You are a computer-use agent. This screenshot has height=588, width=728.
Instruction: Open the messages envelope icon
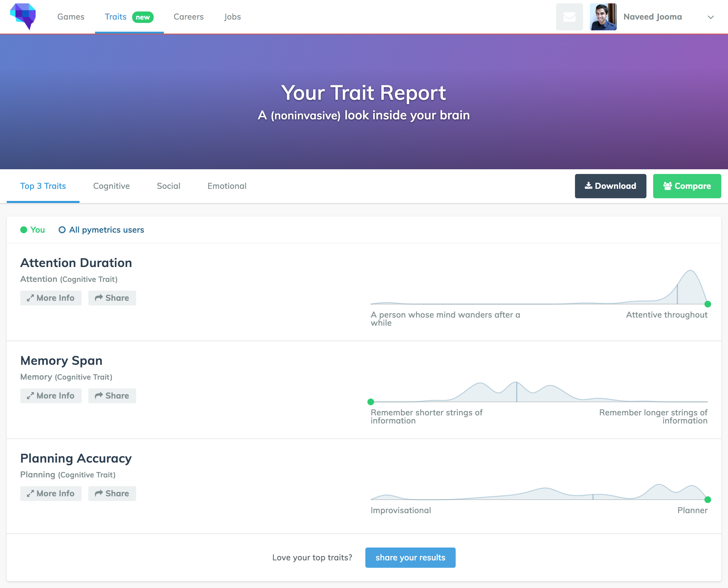pyautogui.click(x=569, y=17)
